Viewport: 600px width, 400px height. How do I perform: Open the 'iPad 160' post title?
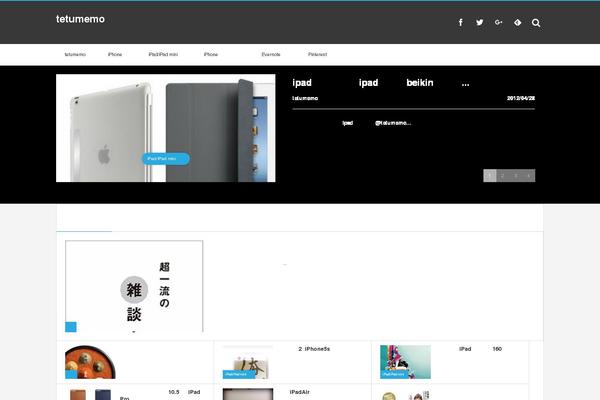coord(481,349)
